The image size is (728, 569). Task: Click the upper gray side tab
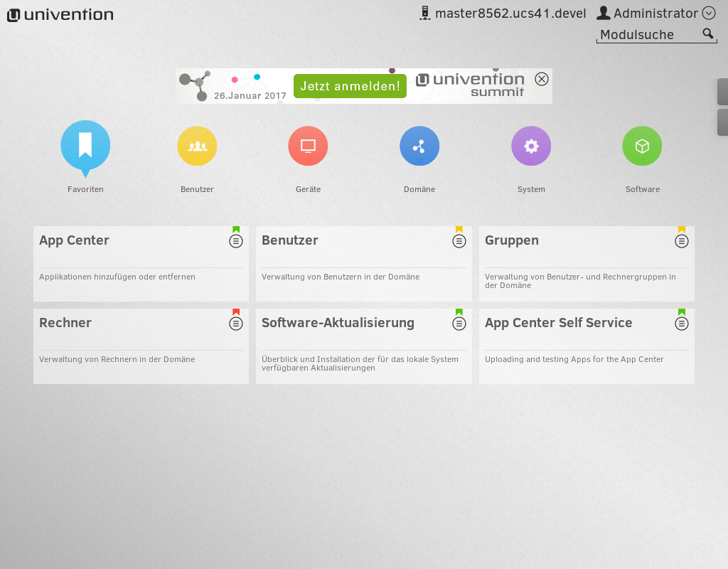[722, 92]
